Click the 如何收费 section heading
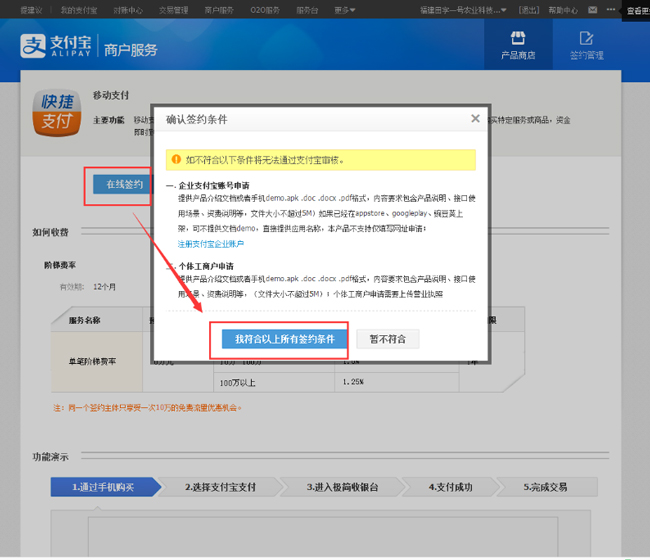Viewport: 650px width, 560px height. (x=51, y=232)
